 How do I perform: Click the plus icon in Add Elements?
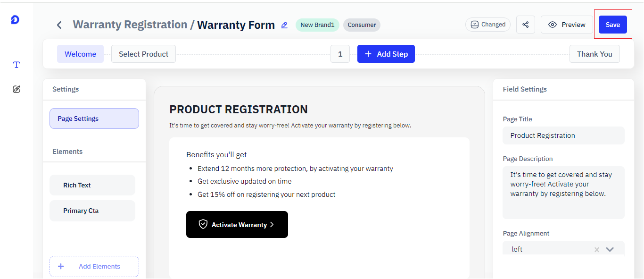(61, 266)
